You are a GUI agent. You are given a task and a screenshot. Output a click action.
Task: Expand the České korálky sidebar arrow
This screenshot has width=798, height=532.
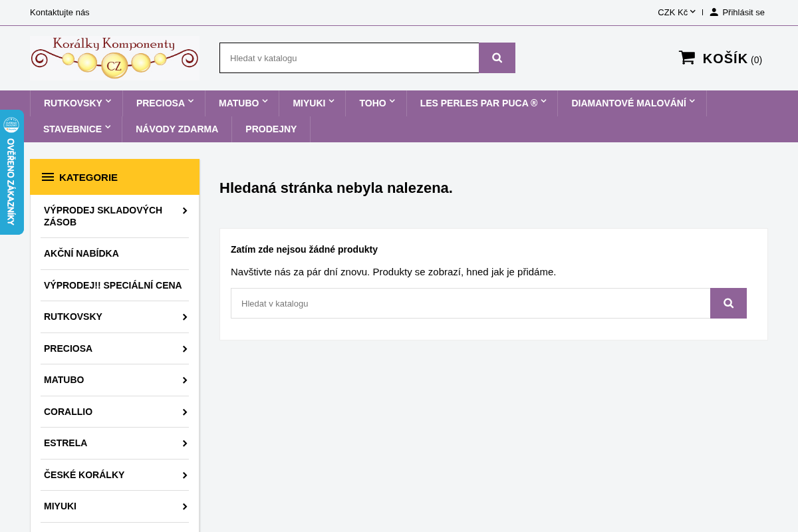coord(184,475)
